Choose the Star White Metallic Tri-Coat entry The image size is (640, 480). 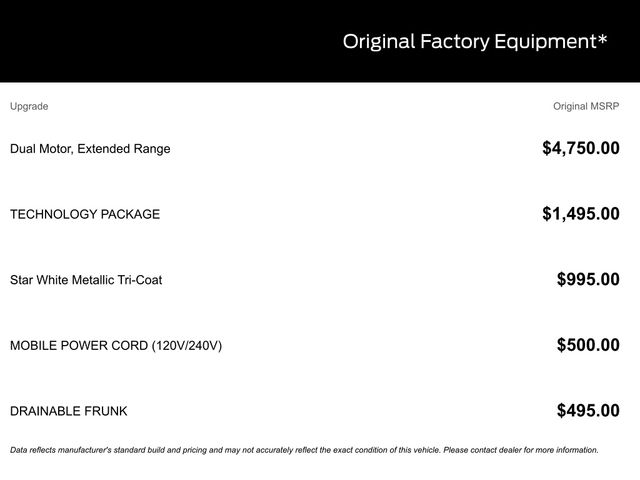(86, 280)
